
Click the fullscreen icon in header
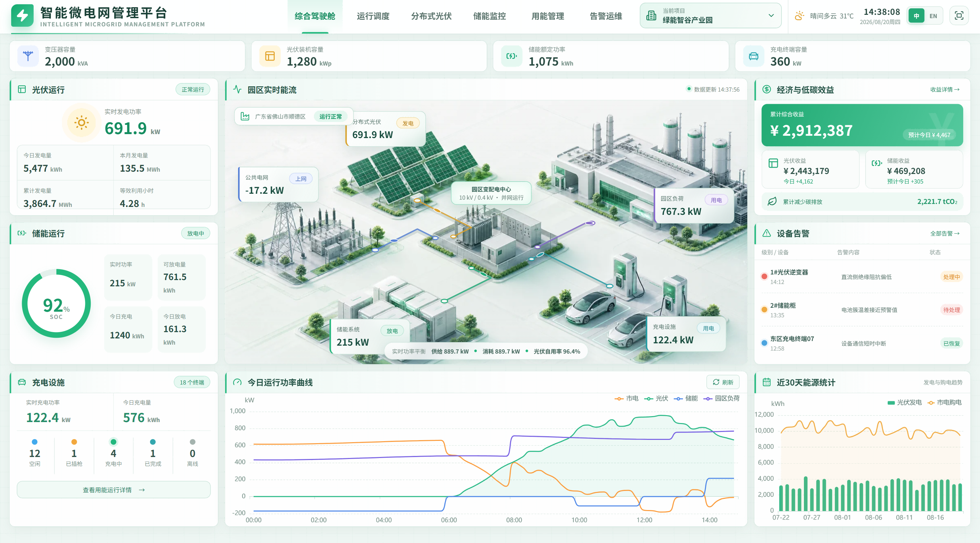[x=959, y=15]
